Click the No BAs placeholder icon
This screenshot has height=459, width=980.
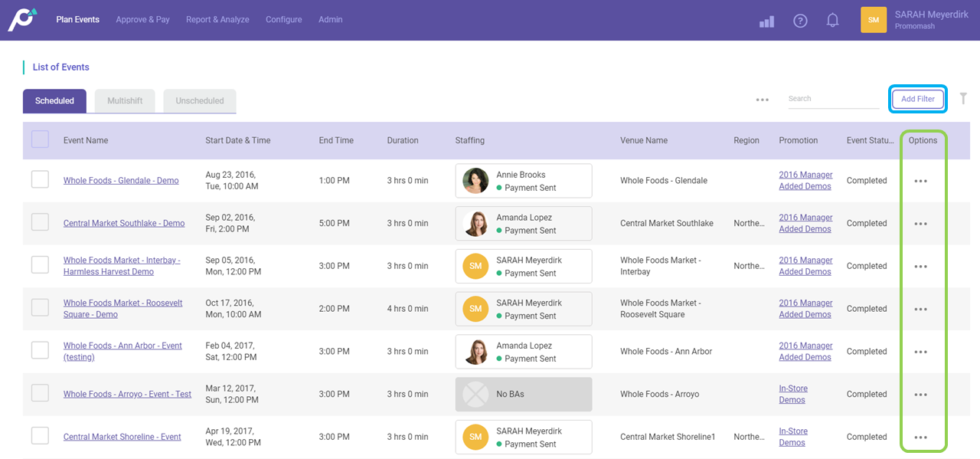click(475, 395)
